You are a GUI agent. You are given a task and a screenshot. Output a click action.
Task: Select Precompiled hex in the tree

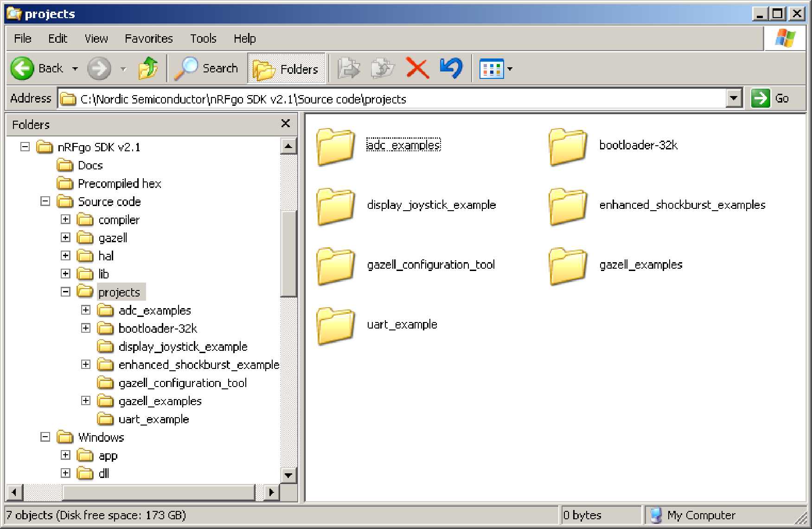click(120, 184)
